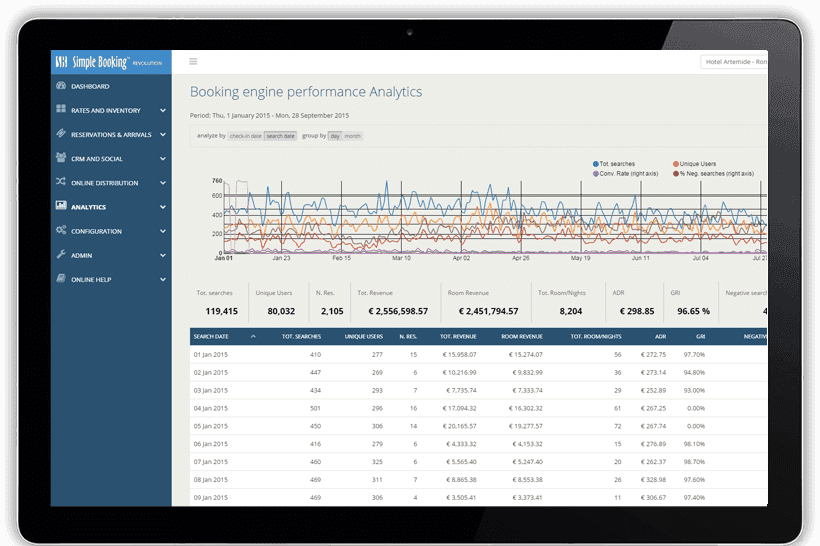Screen dimensions: 820x546
Task: Group results by month
Action: 352,136
